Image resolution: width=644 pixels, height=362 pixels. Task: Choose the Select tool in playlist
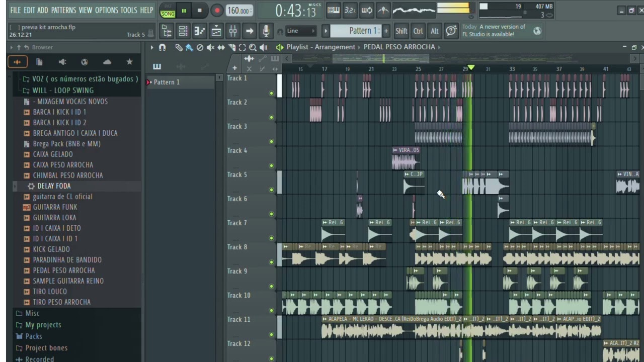[x=242, y=47]
